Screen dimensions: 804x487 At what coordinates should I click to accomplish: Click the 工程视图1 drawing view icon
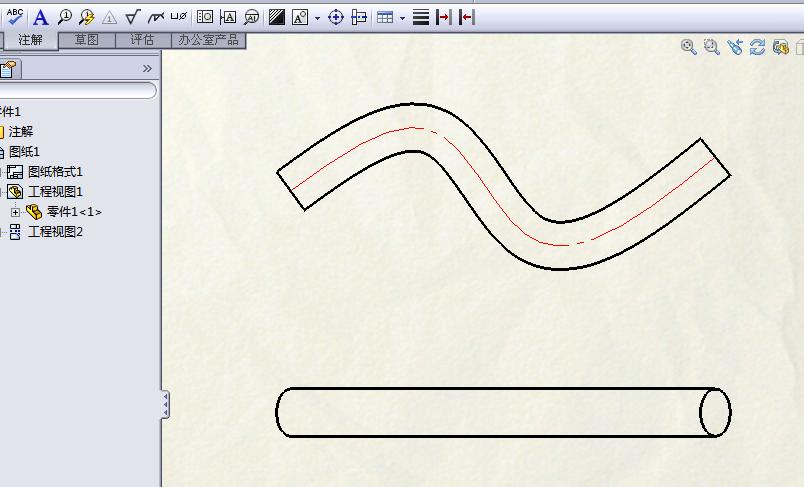(15, 192)
